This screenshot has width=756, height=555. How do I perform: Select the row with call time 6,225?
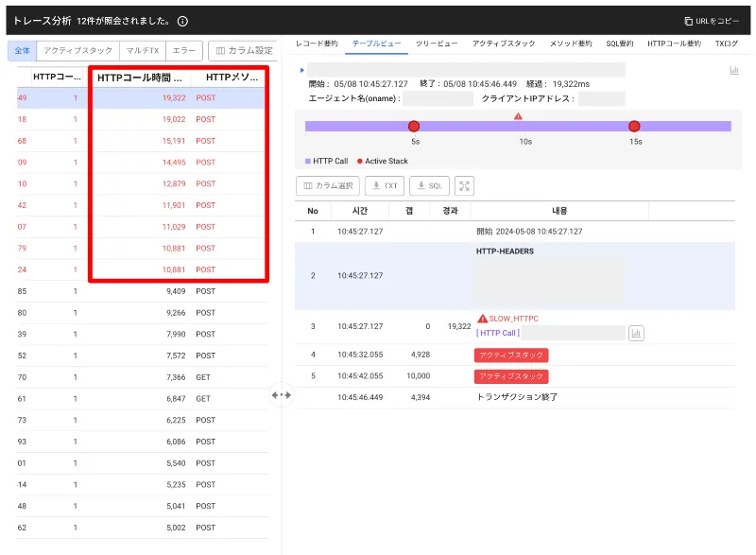(143, 420)
